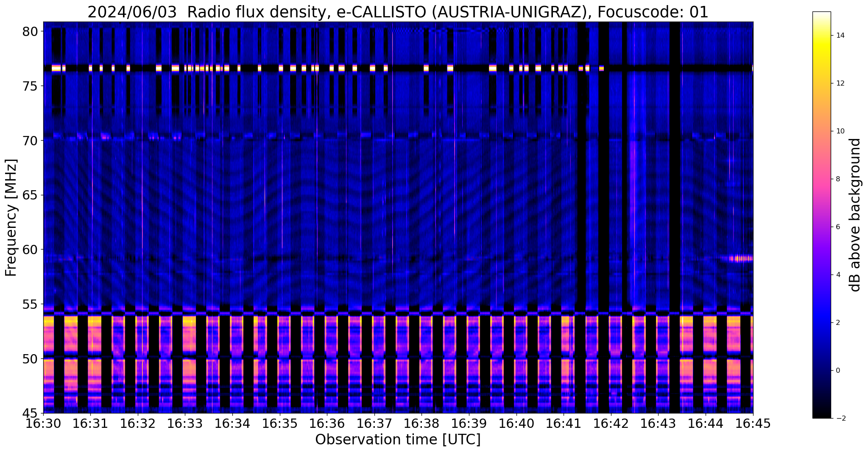The height and width of the screenshot is (452, 868).
Task: Click the colorbar tick label 4
Action: [x=837, y=275]
